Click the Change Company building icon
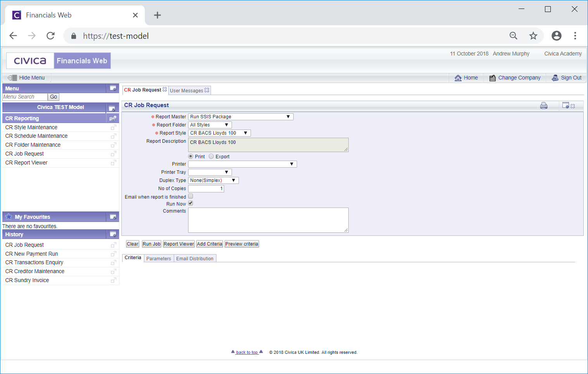 tap(493, 78)
